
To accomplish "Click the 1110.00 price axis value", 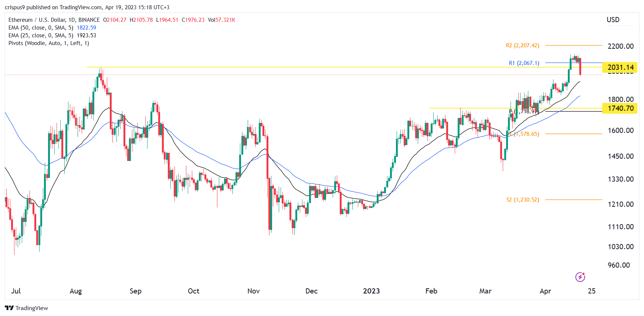I will (x=621, y=227).
